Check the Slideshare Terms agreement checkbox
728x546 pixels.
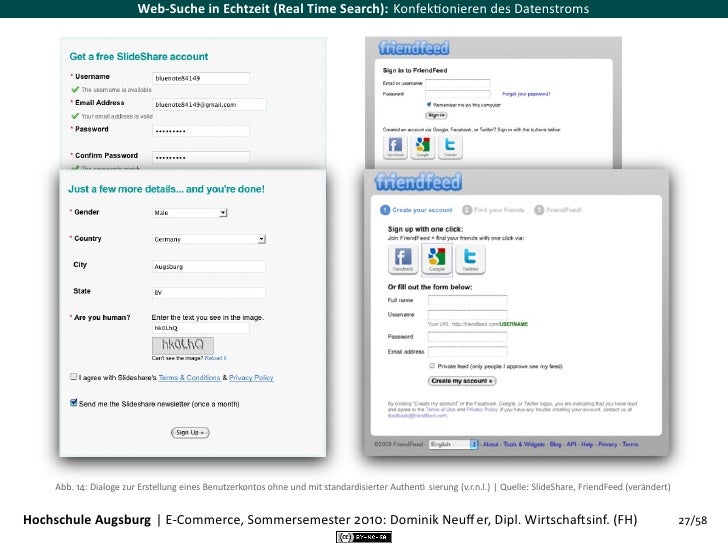(73, 377)
